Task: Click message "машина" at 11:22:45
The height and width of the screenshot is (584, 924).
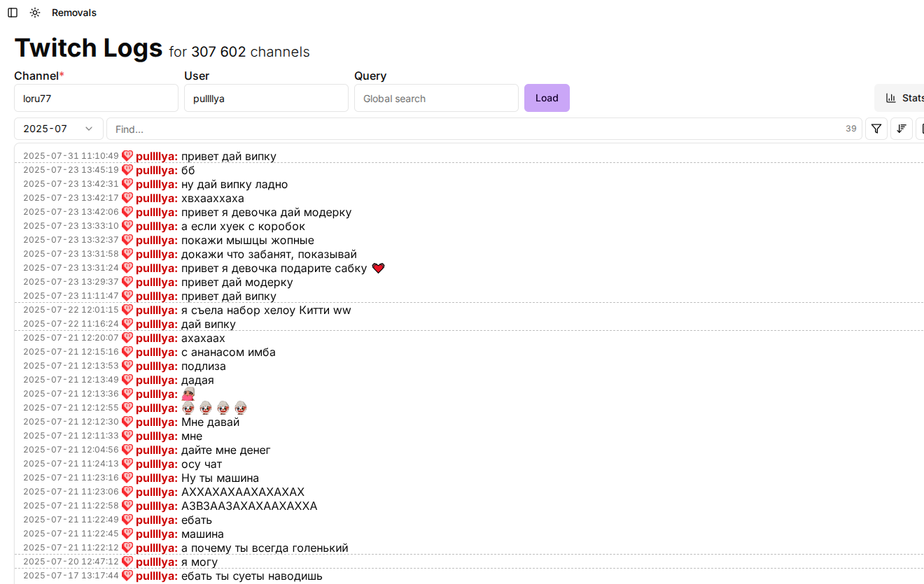Action: [x=202, y=534]
